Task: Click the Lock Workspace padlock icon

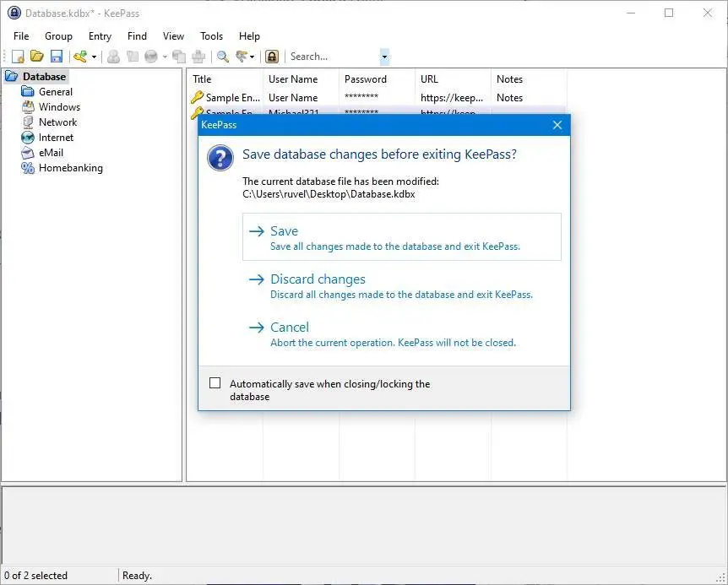Action: (x=272, y=57)
